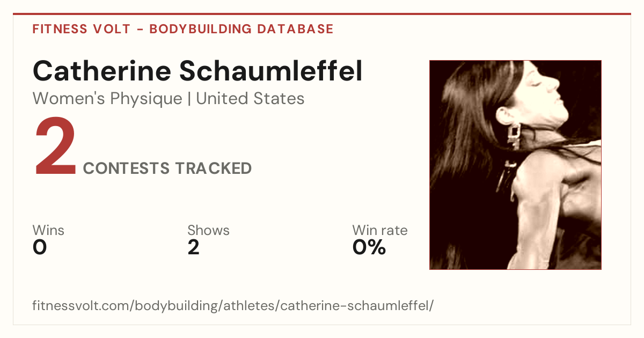Click the earring in the athlete photo
This screenshot has height=338, width=644.
[514, 136]
